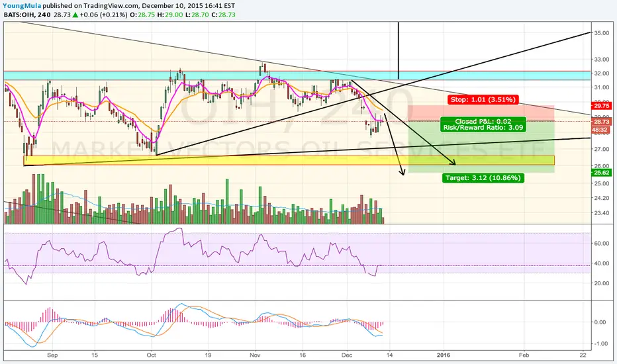Click the 23.40 price axis label
The width and height of the screenshot is (617, 364).
[602, 213]
